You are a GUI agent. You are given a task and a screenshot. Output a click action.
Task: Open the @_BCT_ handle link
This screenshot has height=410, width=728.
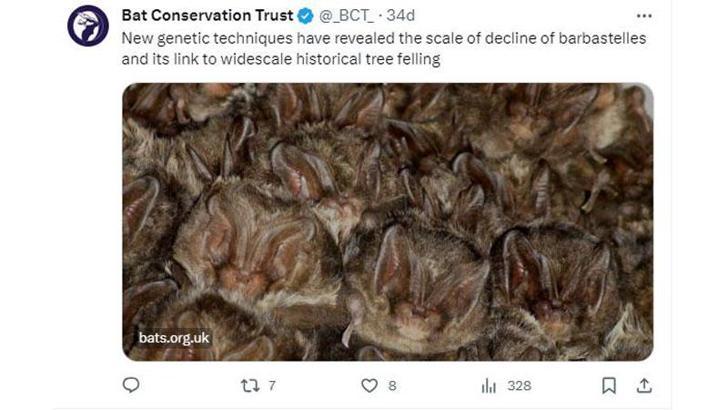coord(346,16)
